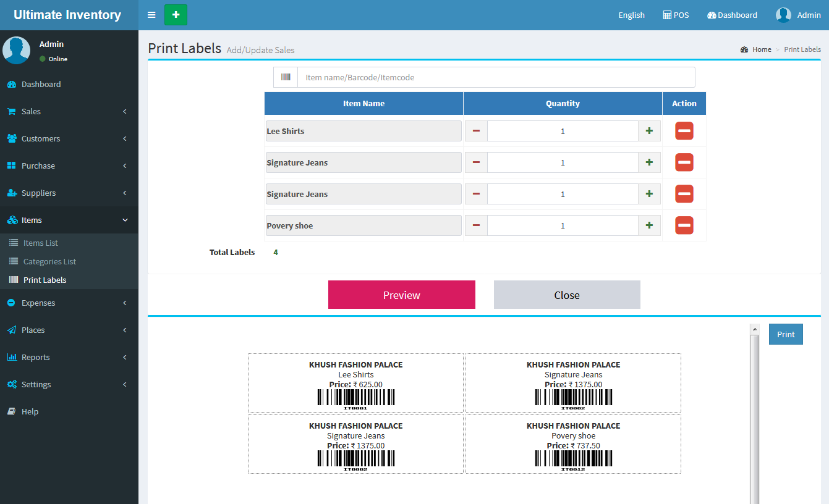Open Categories List in sidebar

(x=49, y=261)
